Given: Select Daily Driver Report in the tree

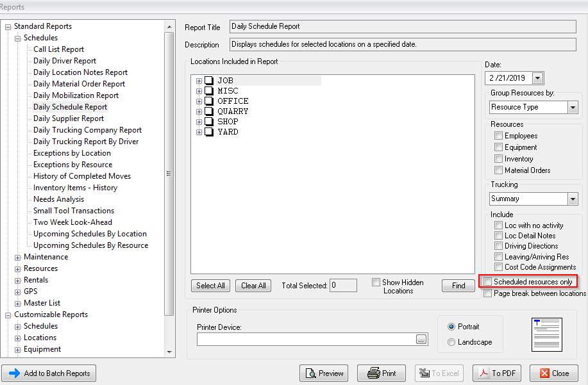Looking at the screenshot, I should click(65, 61).
